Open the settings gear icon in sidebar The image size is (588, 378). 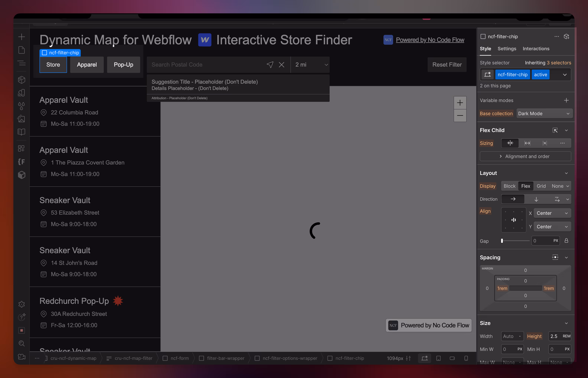pyautogui.click(x=22, y=304)
